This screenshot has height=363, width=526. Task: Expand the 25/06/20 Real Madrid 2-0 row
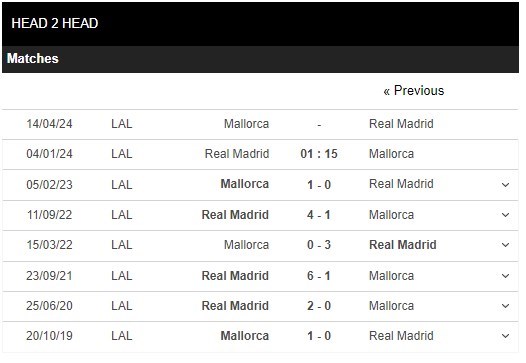coord(505,306)
